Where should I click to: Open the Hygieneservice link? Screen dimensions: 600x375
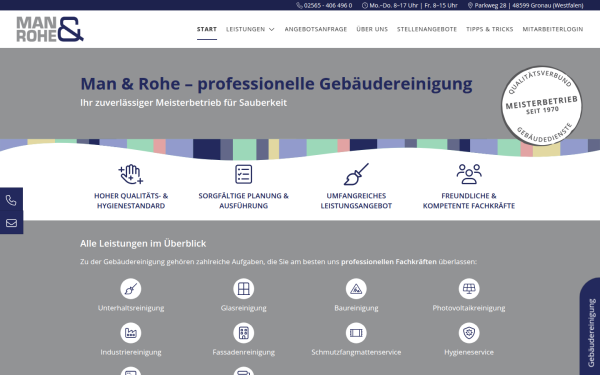click(469, 352)
